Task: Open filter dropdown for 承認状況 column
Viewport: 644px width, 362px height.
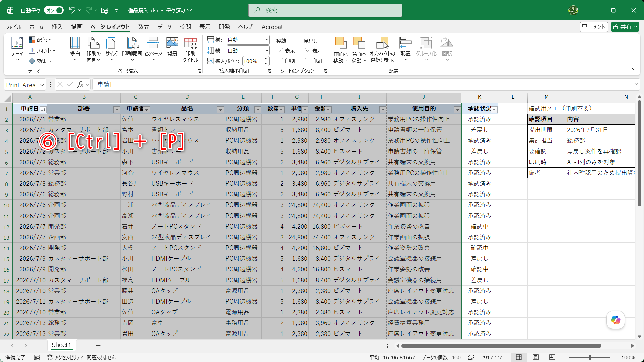Action: [x=494, y=110]
